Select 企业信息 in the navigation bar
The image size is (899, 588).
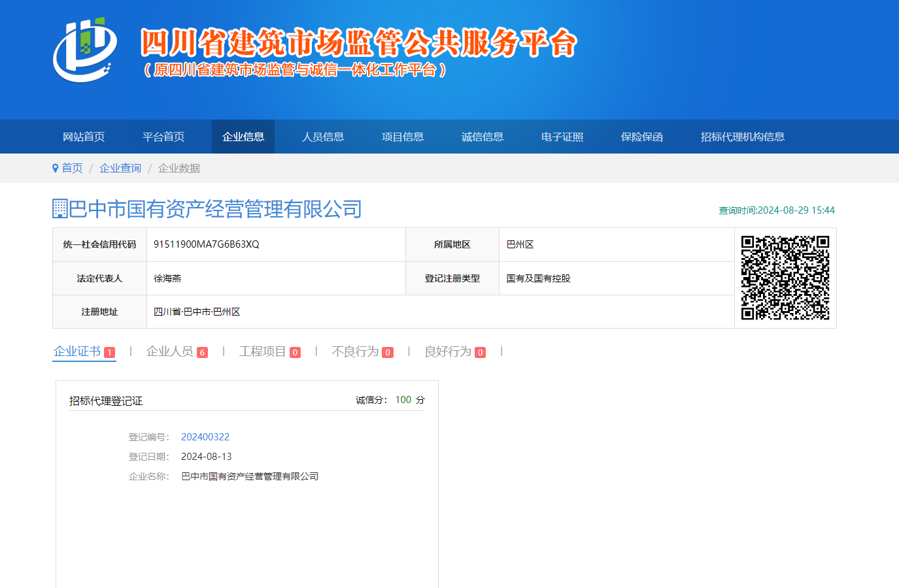[243, 137]
